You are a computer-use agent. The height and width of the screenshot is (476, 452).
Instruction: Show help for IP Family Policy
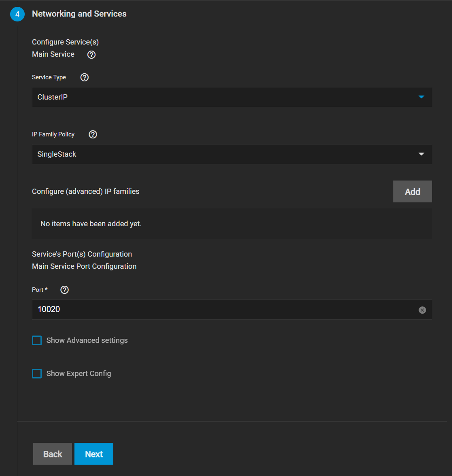pos(93,134)
